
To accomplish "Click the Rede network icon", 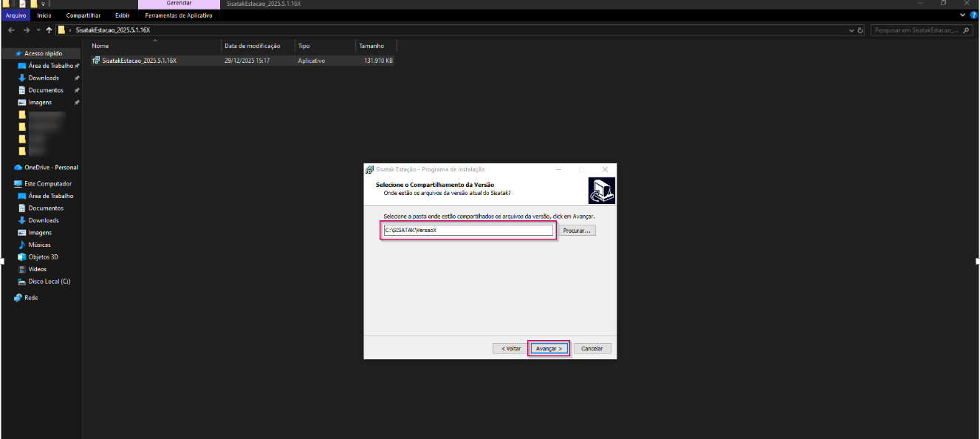I will point(18,298).
